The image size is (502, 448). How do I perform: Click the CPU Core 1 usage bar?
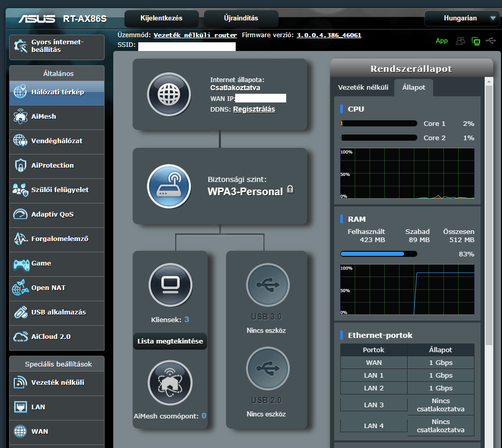[x=379, y=123]
